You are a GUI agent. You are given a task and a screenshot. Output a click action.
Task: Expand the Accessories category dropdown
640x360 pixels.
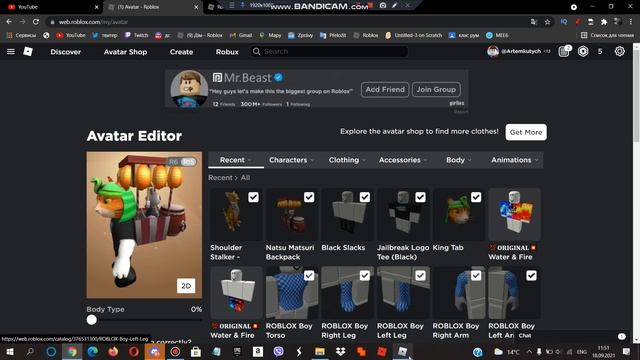pyautogui.click(x=403, y=160)
